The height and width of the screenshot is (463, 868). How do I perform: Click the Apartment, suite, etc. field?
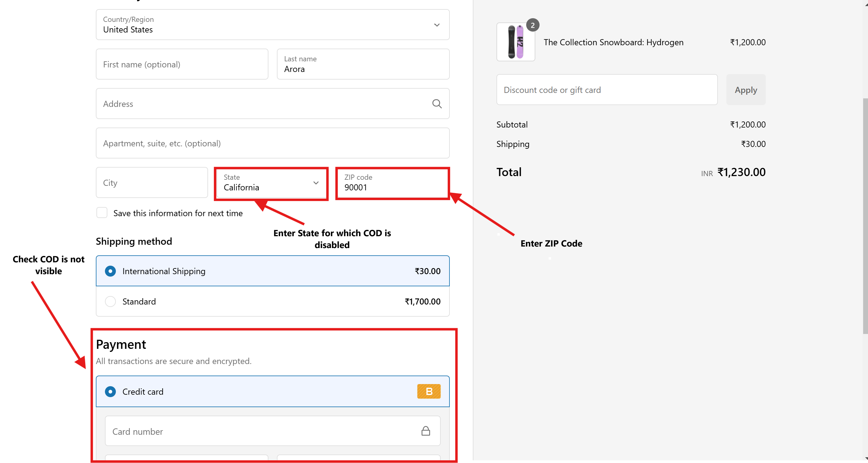[x=272, y=143]
